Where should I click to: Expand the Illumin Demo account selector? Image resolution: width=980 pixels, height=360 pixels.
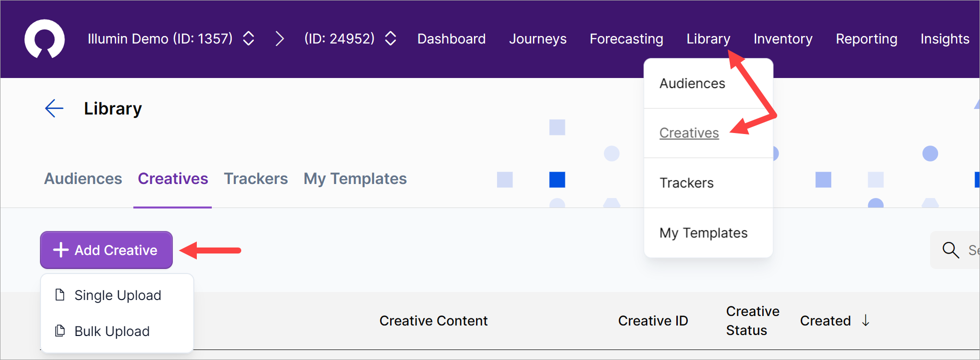(248, 39)
